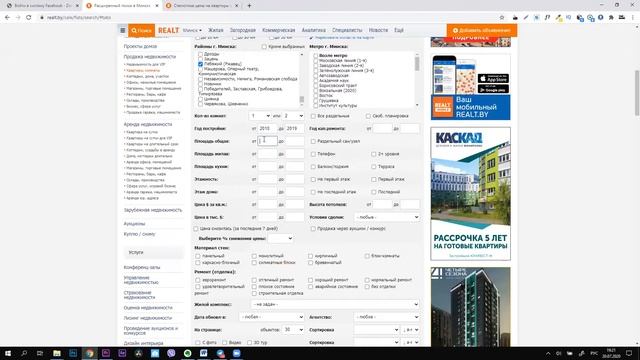Tick Балкон/лоджия checkbox
640x360 pixels.
pyautogui.click(x=313, y=167)
